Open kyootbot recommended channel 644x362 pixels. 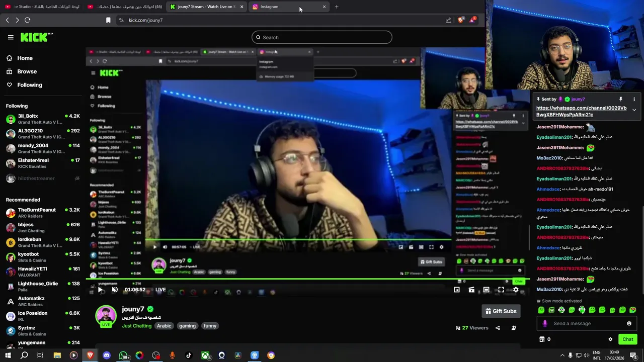coord(42,257)
